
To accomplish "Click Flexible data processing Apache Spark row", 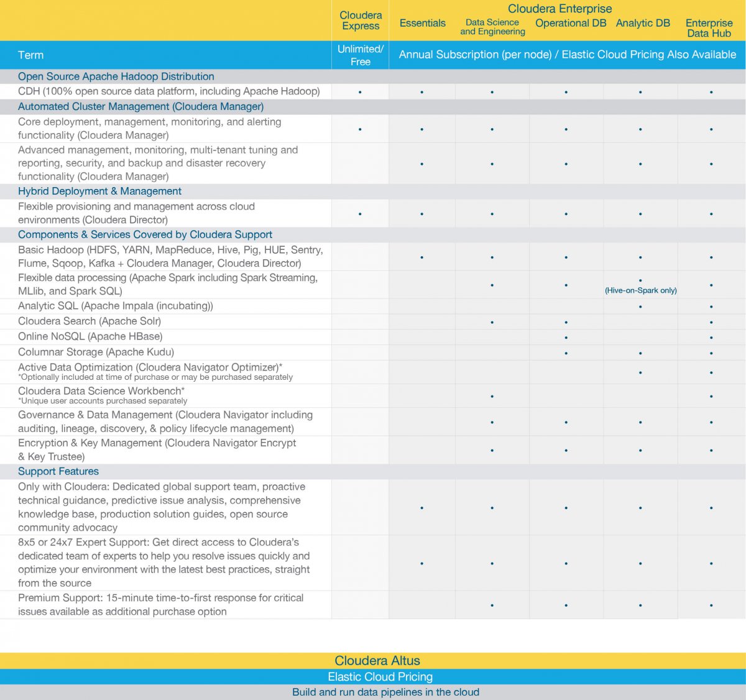I will coord(168,284).
